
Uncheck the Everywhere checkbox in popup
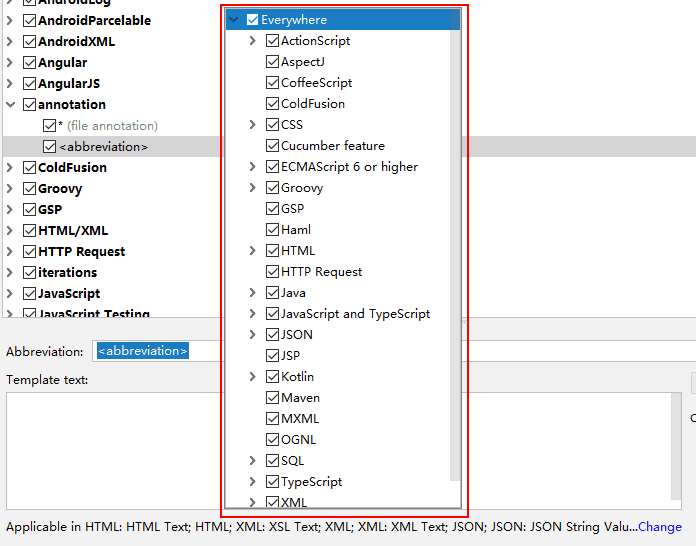coord(252,20)
